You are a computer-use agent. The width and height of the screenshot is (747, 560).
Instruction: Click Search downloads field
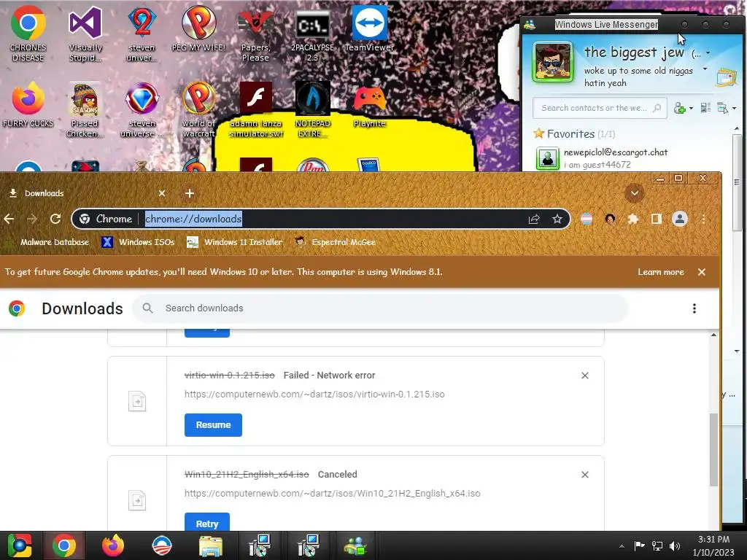[x=380, y=308]
